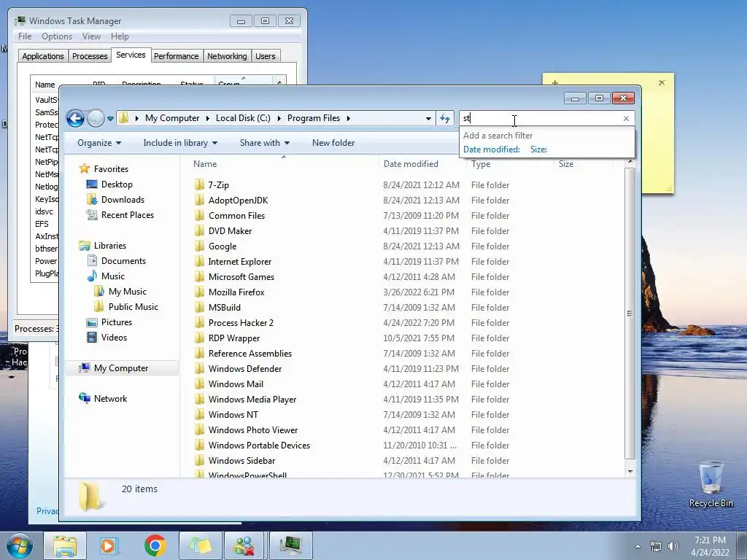This screenshot has width=747, height=560.
Task: Select the Process Hacker 2 folder icon
Action: coord(200,323)
